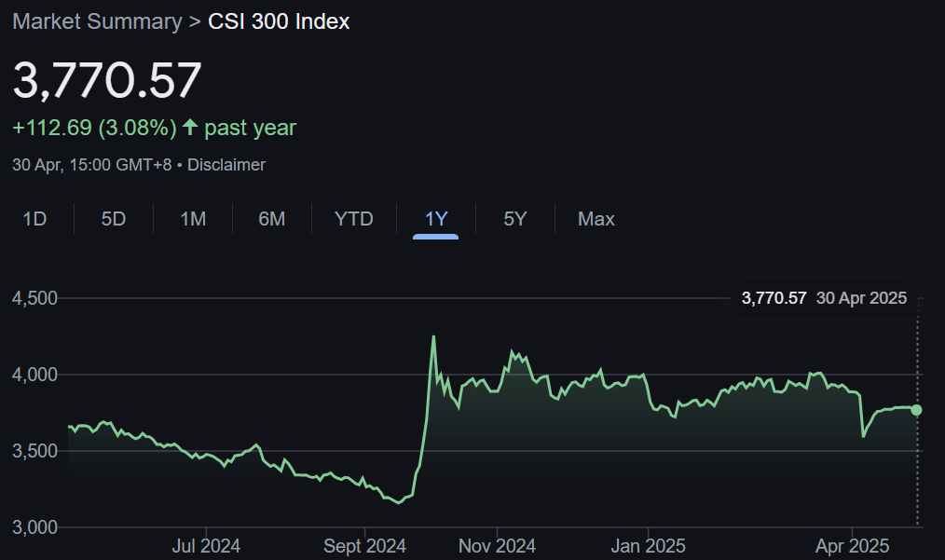Switch to the 6M chart view

tap(271, 218)
